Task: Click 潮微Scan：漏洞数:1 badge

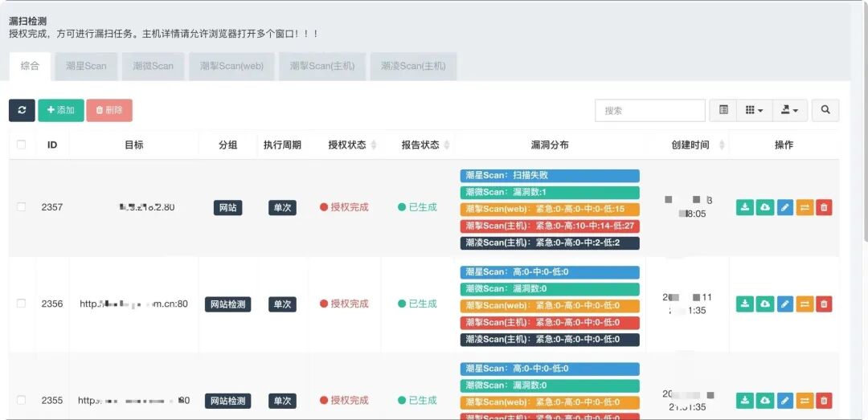Action: coord(550,192)
